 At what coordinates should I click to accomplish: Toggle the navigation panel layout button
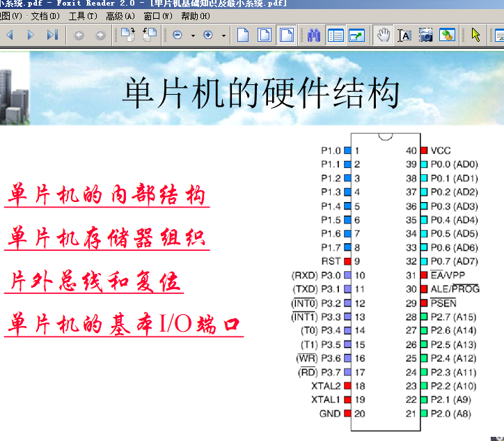click(336, 35)
